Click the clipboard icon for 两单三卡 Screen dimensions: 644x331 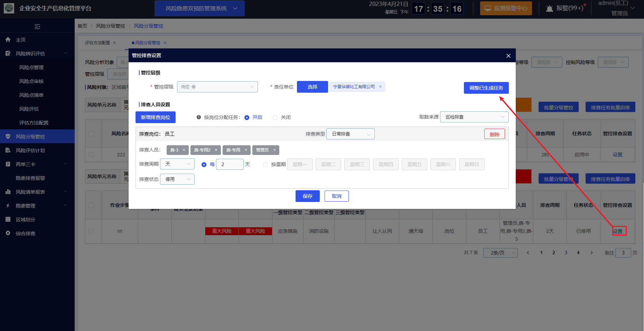click(x=8, y=164)
